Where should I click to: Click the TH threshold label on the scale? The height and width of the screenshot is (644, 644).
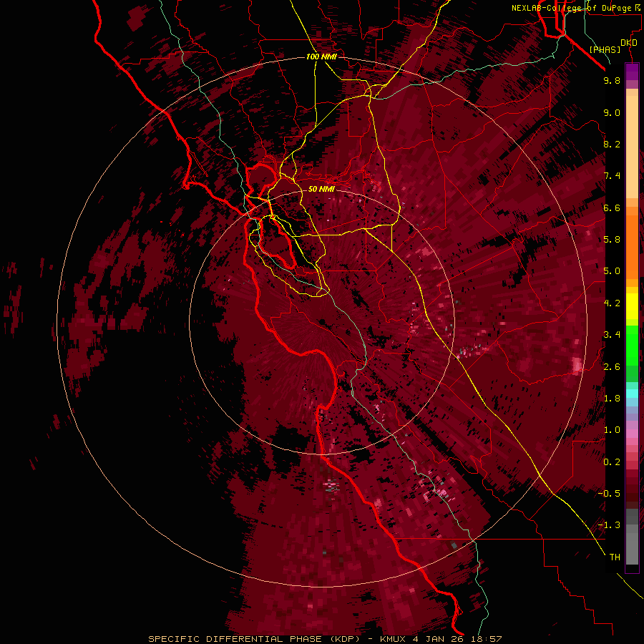pyautogui.click(x=615, y=557)
